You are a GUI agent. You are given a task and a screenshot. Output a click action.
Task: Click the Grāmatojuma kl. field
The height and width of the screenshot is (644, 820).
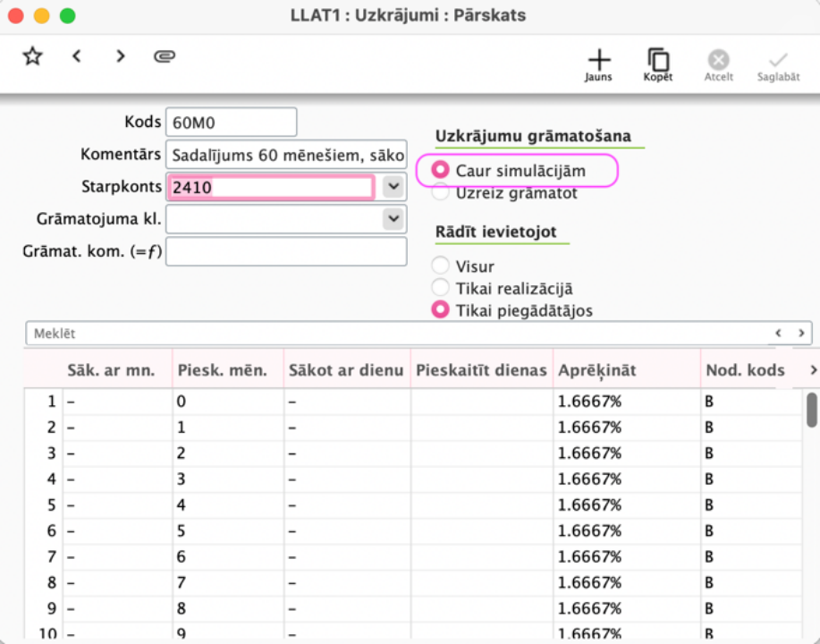click(x=286, y=218)
